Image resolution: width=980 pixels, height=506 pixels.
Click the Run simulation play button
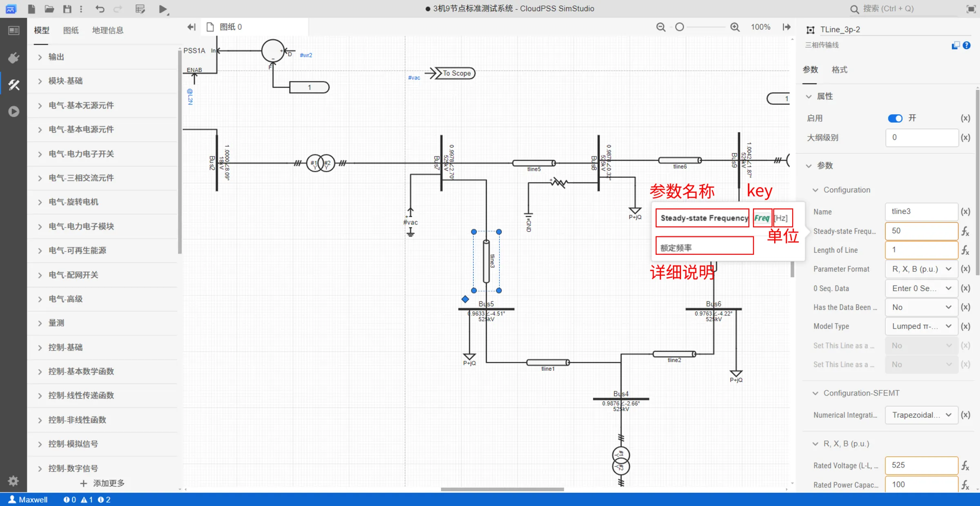162,9
